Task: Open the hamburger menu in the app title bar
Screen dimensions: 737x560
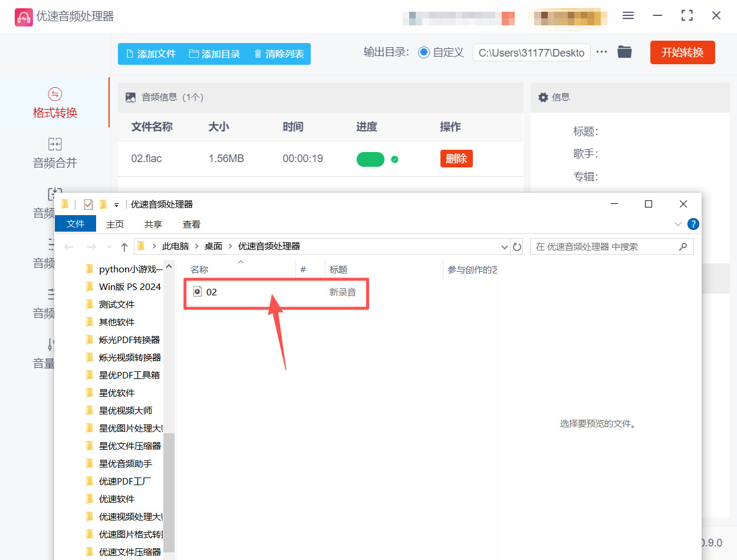Action: [628, 16]
